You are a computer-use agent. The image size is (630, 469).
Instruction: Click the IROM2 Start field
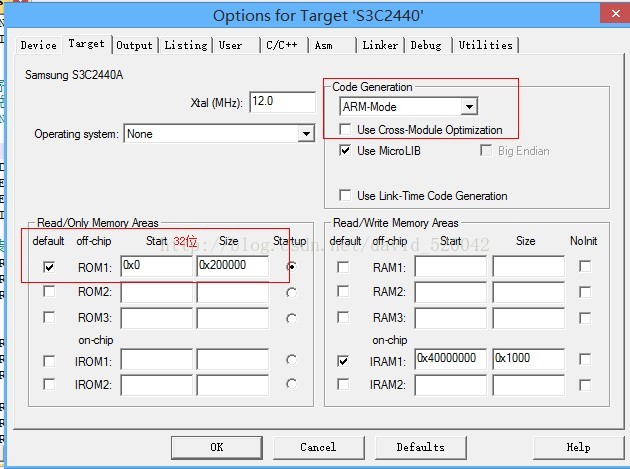click(156, 385)
